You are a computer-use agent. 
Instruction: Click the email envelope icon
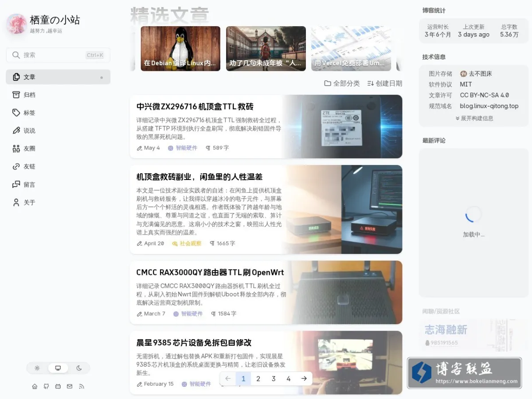pyautogui.click(x=70, y=387)
